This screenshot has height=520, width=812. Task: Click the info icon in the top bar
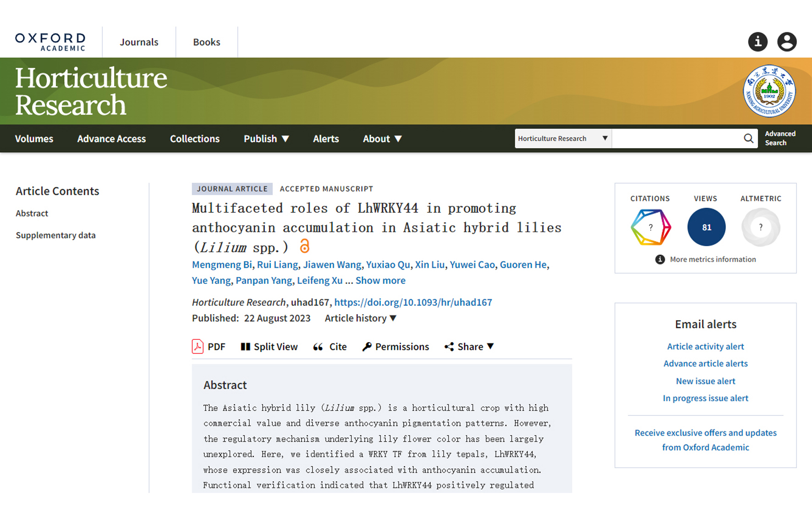point(757,42)
